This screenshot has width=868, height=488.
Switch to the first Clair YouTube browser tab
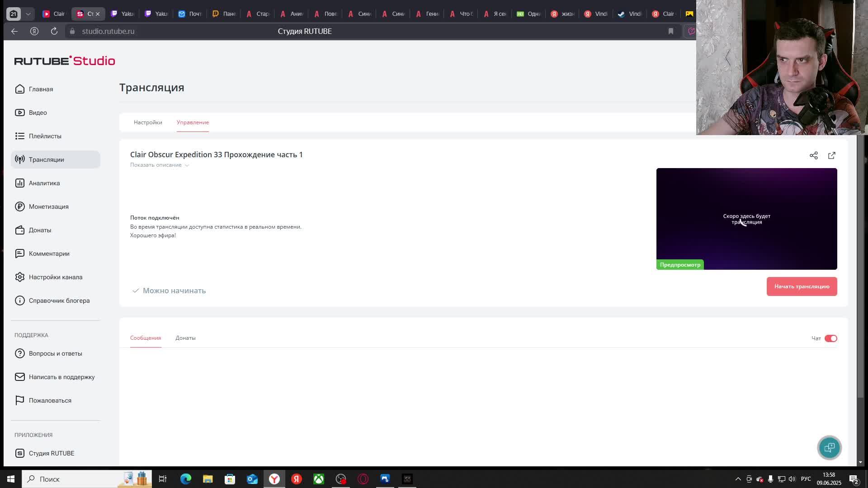tap(54, 14)
